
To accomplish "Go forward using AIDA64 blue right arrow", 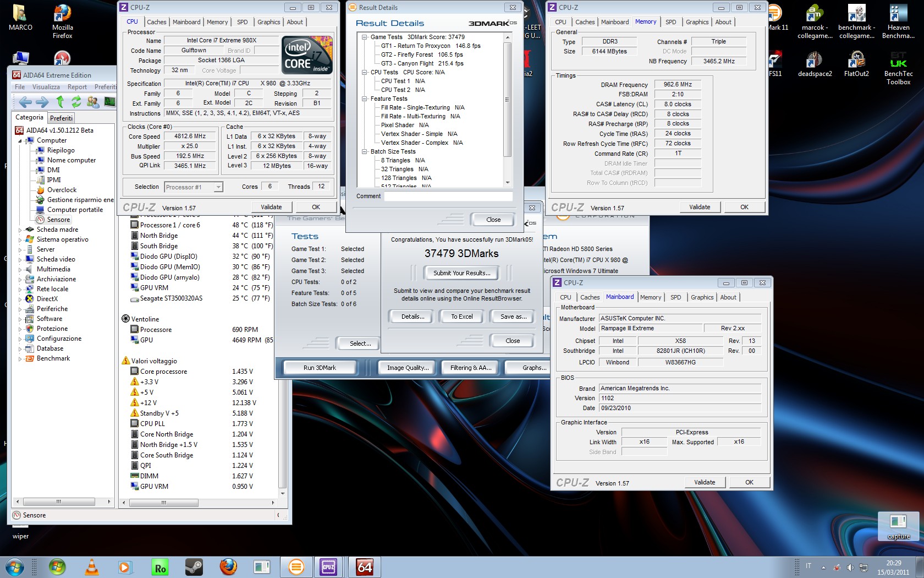I will (42, 102).
